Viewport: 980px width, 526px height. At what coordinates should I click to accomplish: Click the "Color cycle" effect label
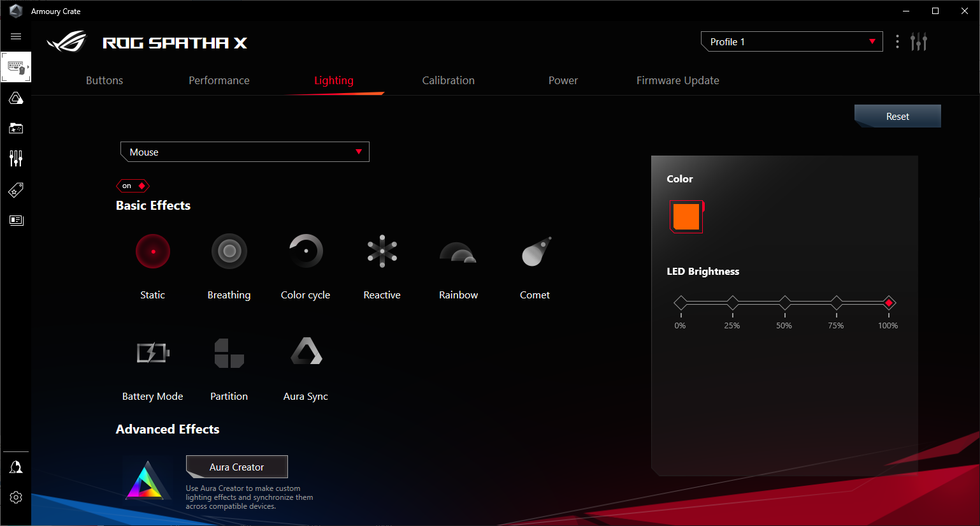tap(306, 295)
